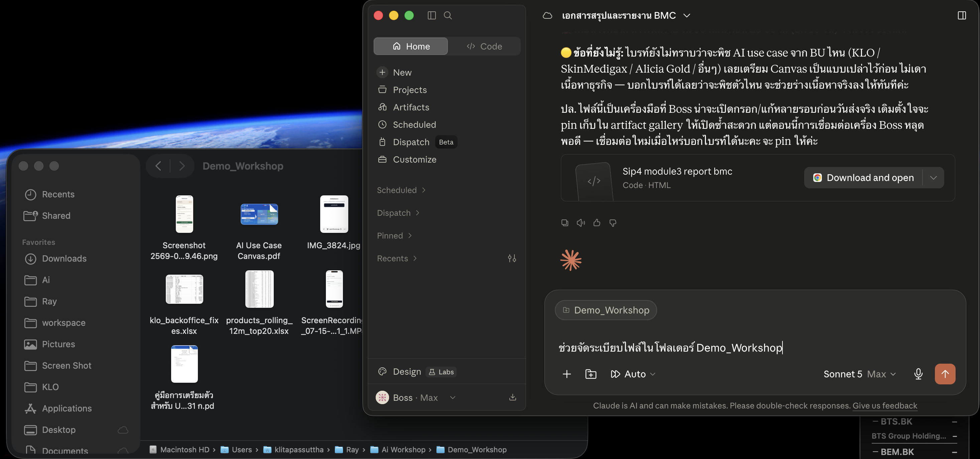Read the response aloud with the speaker icon
The image size is (980, 459).
coord(581,223)
